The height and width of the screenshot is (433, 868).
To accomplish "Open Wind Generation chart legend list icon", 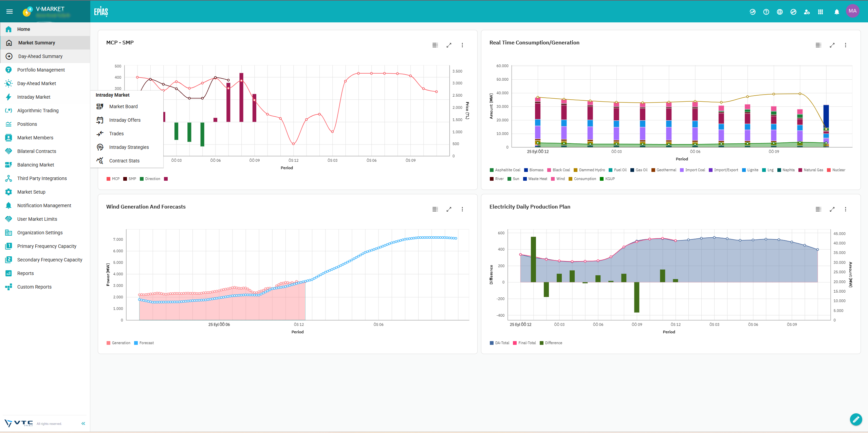I will pos(435,209).
